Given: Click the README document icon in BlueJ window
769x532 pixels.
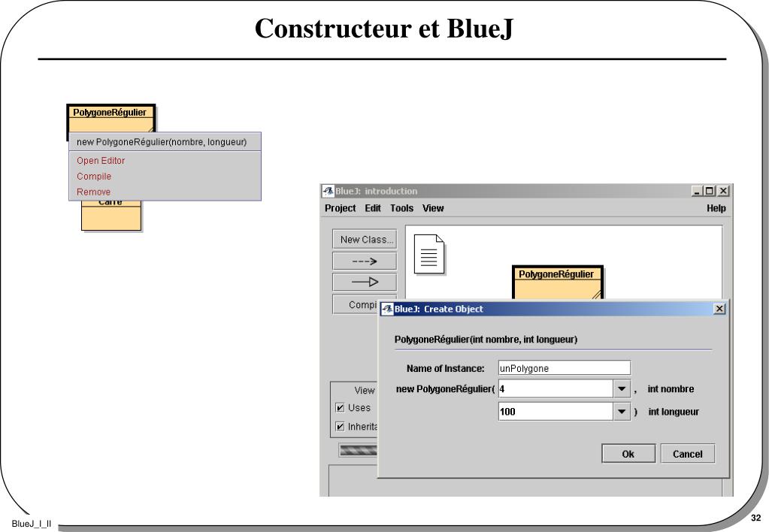Looking at the screenshot, I should coord(429,254).
